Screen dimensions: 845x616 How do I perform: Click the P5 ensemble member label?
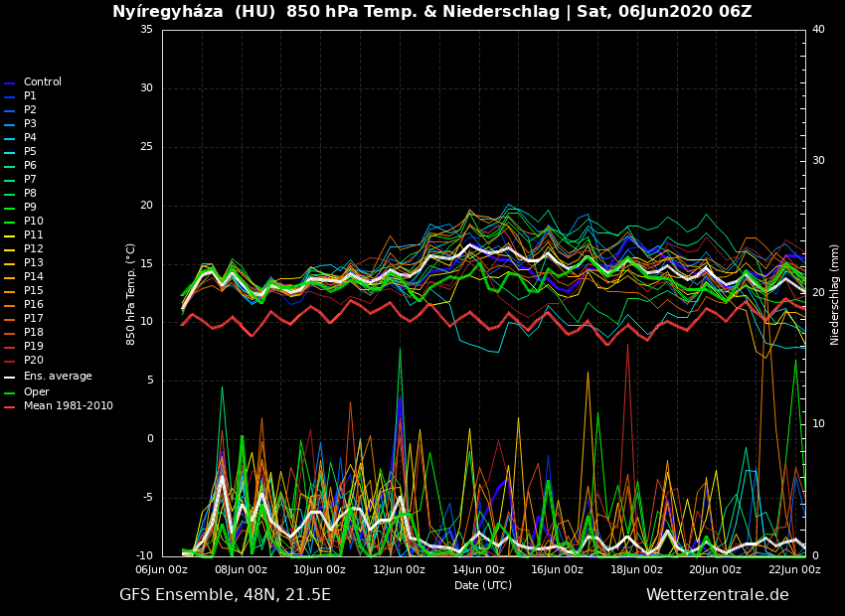pos(30,152)
